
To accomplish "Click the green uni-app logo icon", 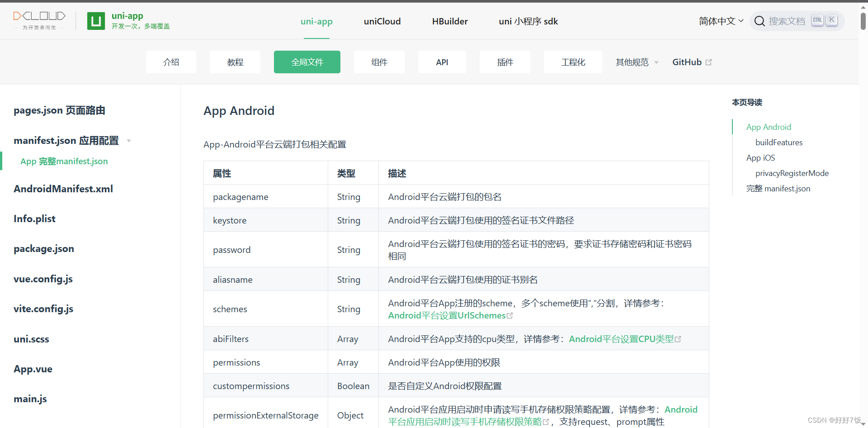I will tap(96, 21).
